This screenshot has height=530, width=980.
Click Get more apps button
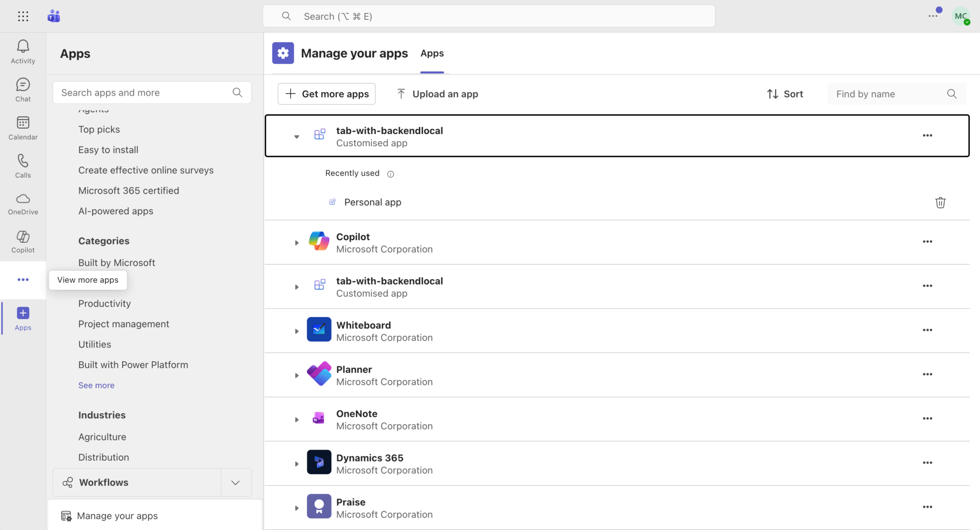click(x=327, y=94)
